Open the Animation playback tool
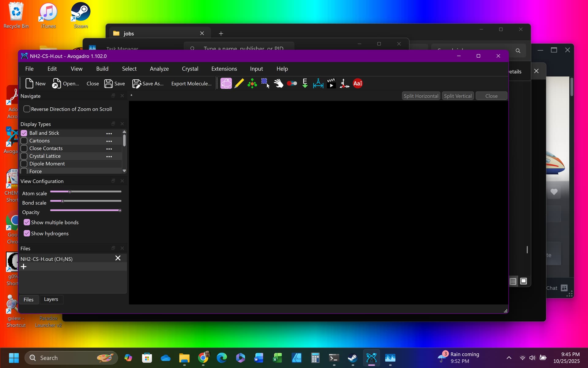Image resolution: width=588 pixels, height=368 pixels. pos(331,83)
